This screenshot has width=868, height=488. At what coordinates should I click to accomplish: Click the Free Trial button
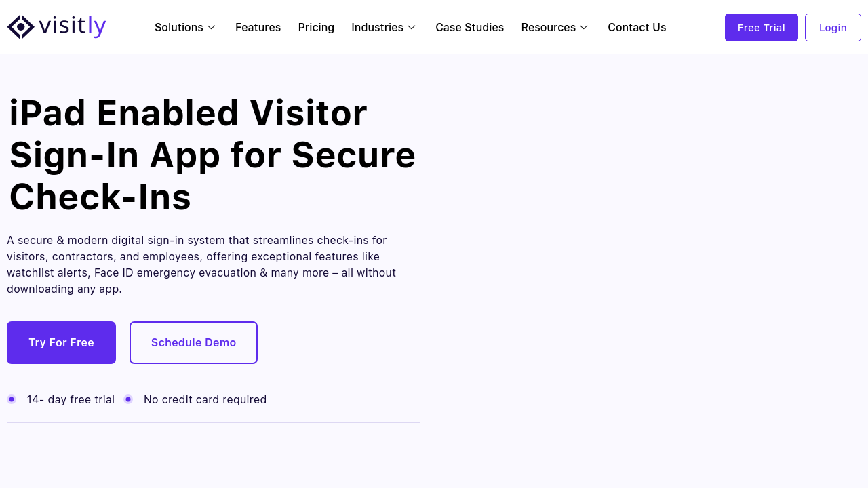(x=761, y=28)
